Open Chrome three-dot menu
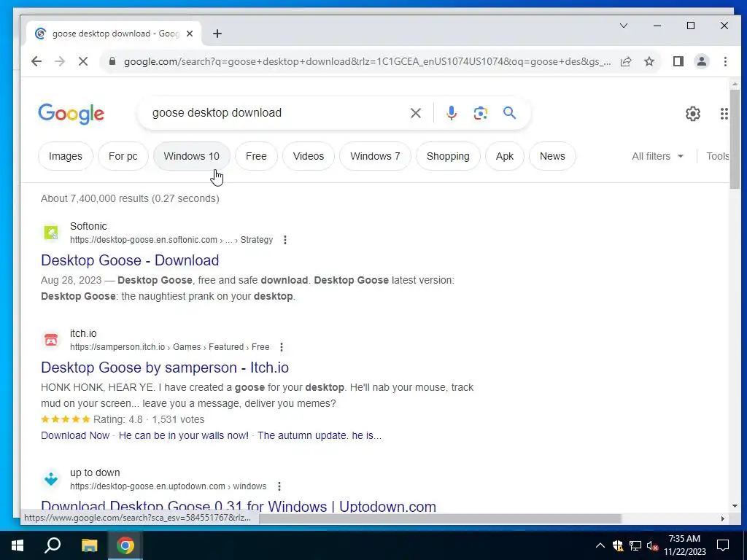The height and width of the screenshot is (560, 747). click(x=725, y=61)
